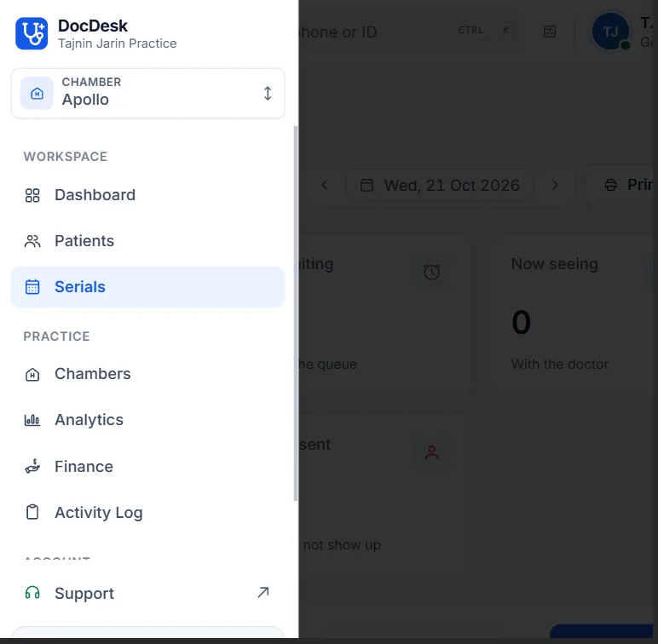
Task: Click the sidebar vertical scrollbar
Action: 296,313
